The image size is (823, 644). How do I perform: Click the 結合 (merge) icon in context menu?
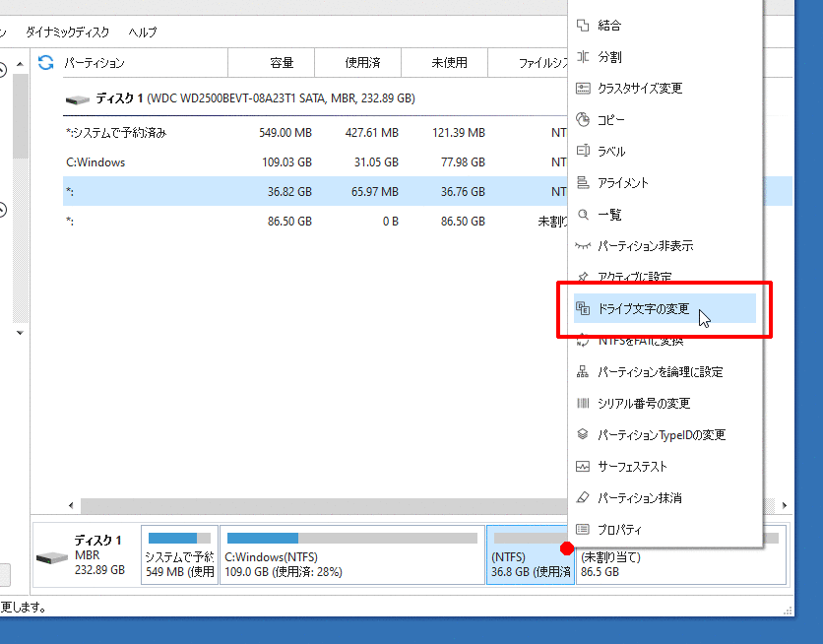[583, 26]
